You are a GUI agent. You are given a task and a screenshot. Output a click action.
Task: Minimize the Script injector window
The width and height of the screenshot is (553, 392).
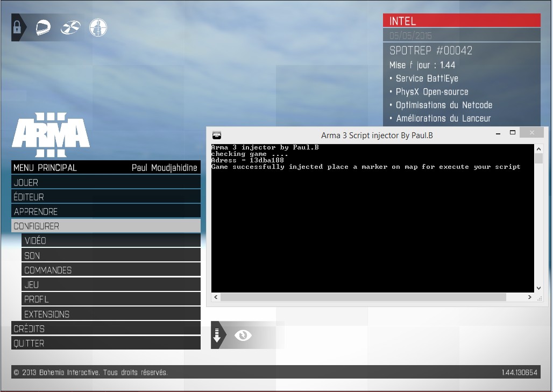(498, 133)
